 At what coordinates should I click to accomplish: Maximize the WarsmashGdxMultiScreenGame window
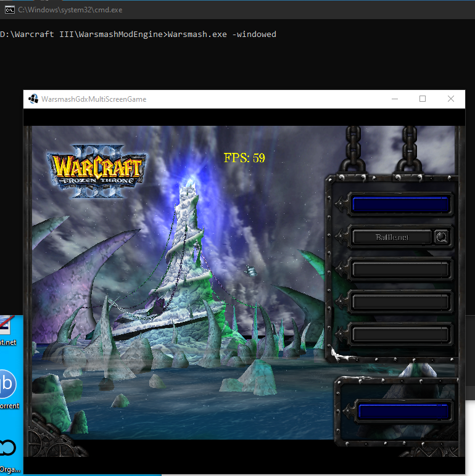point(423,99)
